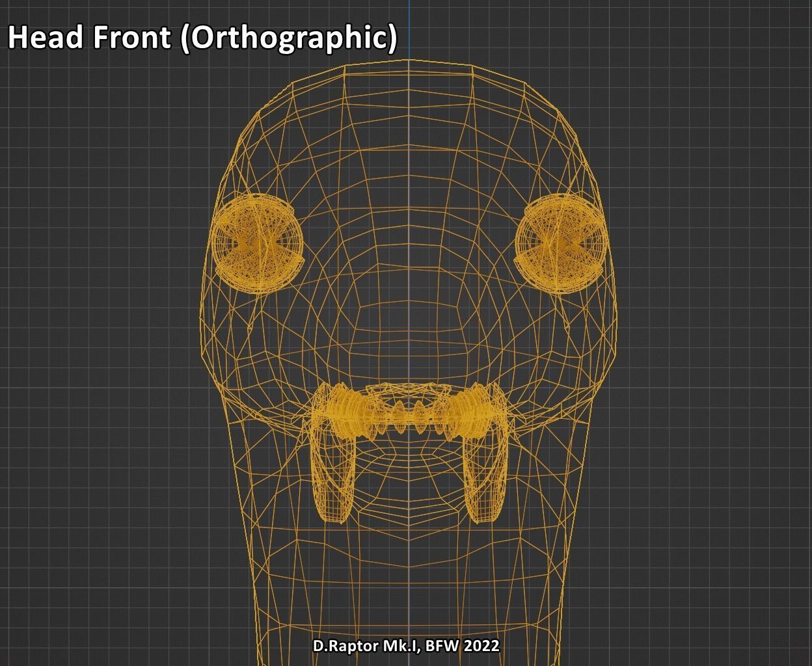The height and width of the screenshot is (666, 812).
Task: Select the left eye wireframe sphere
Action: click(x=256, y=244)
